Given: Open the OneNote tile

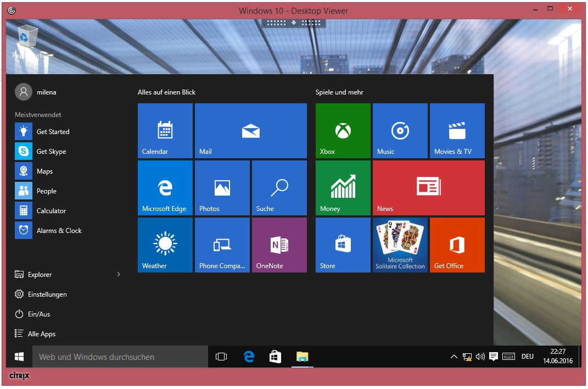Looking at the screenshot, I should coord(279,245).
